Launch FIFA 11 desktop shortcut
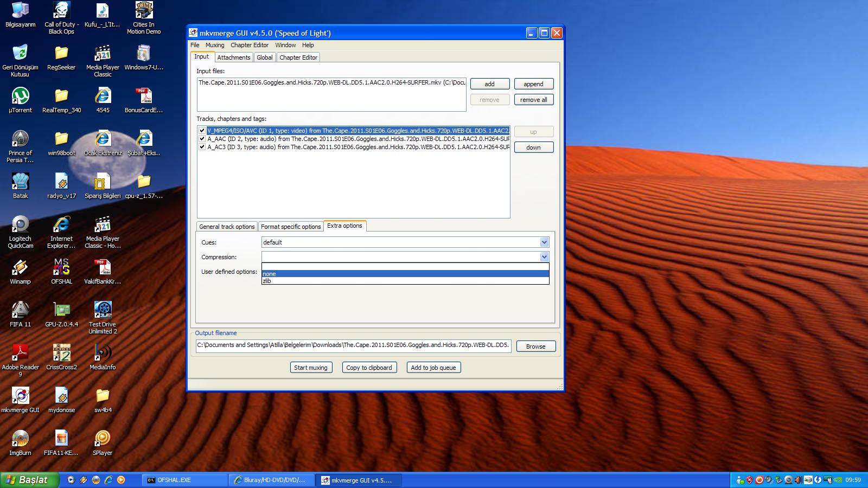 click(20, 314)
